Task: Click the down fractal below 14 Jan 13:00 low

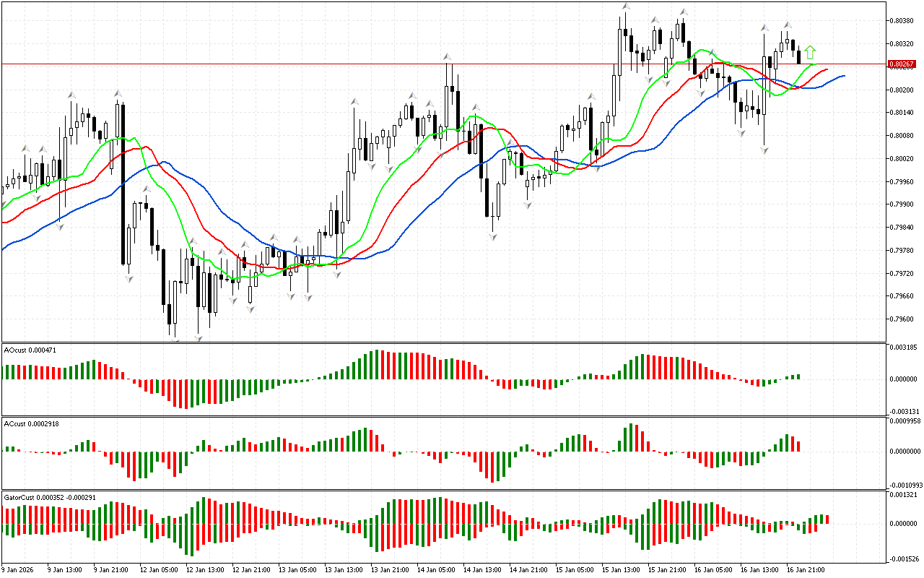Action: coord(493,236)
